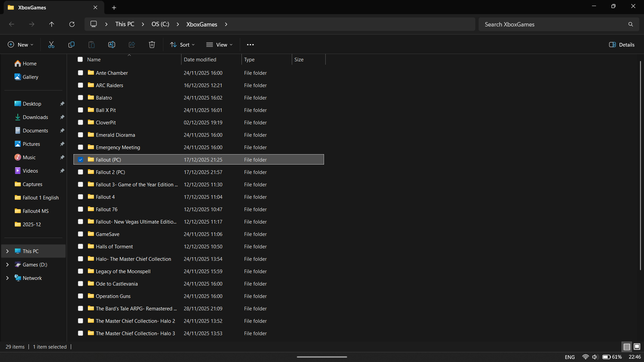
Task: Go to This PC via breadcrumb
Action: point(124,24)
